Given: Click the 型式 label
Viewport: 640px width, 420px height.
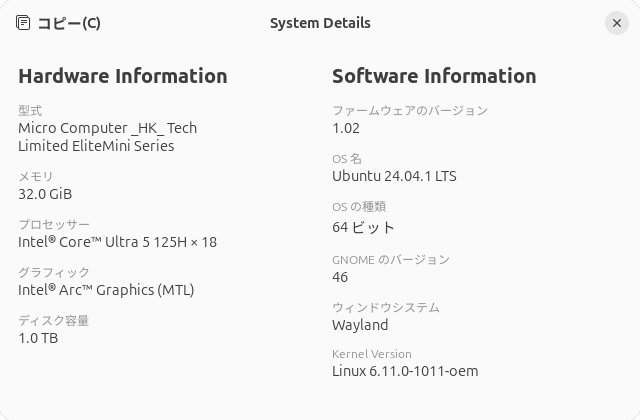Looking at the screenshot, I should pos(30,110).
